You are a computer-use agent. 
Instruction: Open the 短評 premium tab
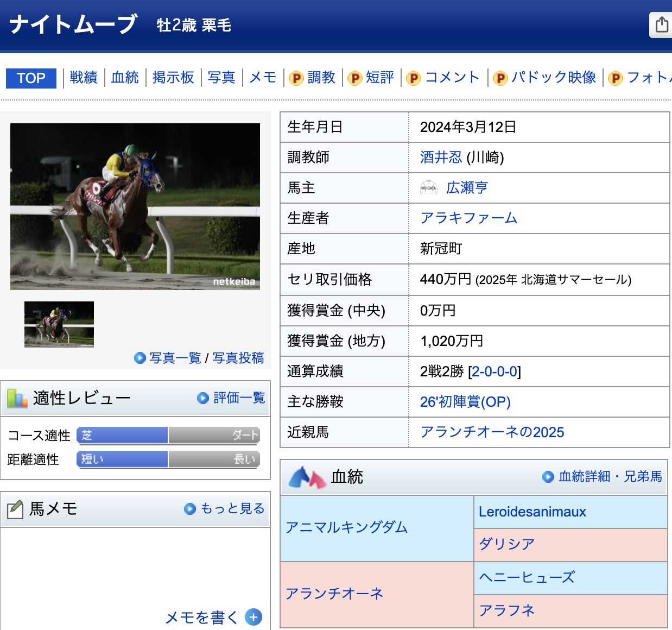[x=380, y=78]
